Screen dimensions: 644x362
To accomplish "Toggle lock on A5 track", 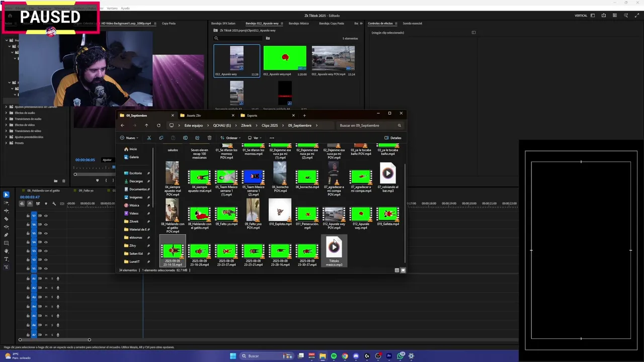I will click(x=28, y=316).
